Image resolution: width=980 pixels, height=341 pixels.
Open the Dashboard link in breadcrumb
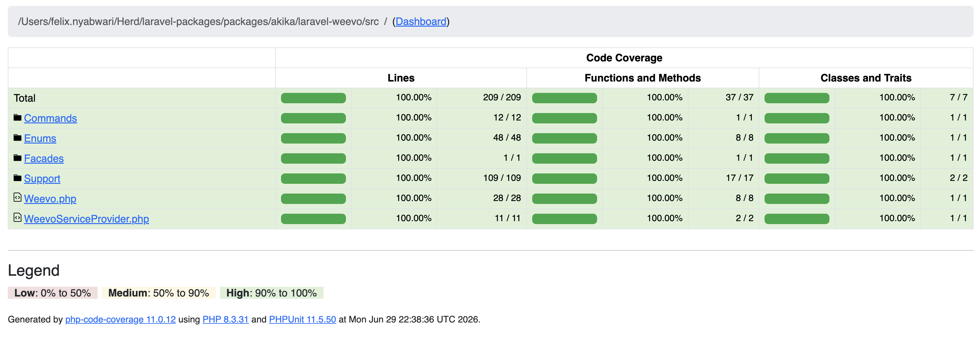click(x=421, y=22)
